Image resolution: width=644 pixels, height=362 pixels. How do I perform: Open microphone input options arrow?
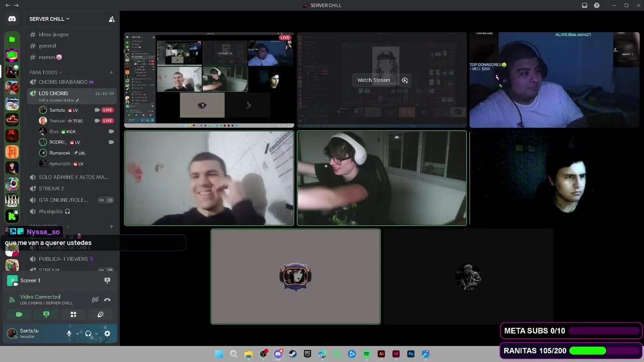tap(77, 333)
